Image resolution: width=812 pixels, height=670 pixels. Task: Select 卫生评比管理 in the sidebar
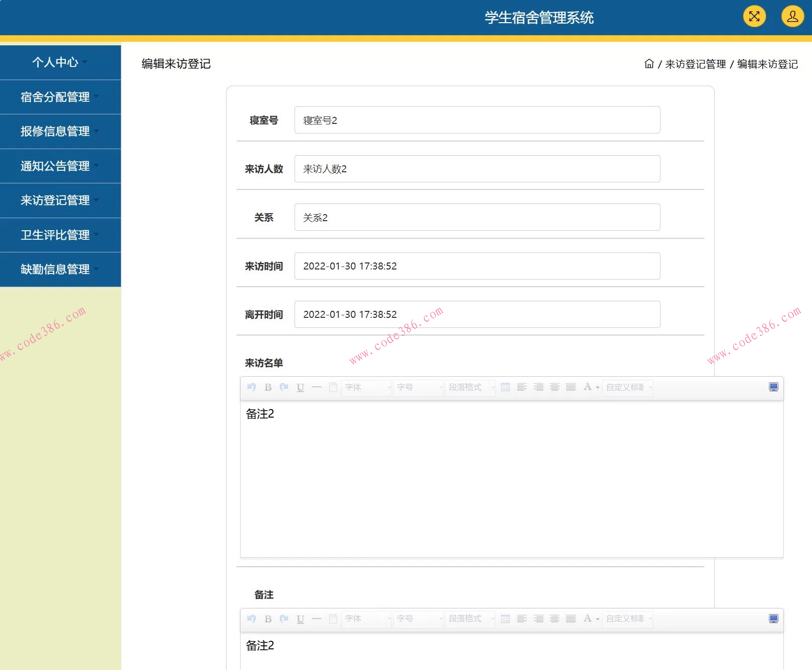55,235
